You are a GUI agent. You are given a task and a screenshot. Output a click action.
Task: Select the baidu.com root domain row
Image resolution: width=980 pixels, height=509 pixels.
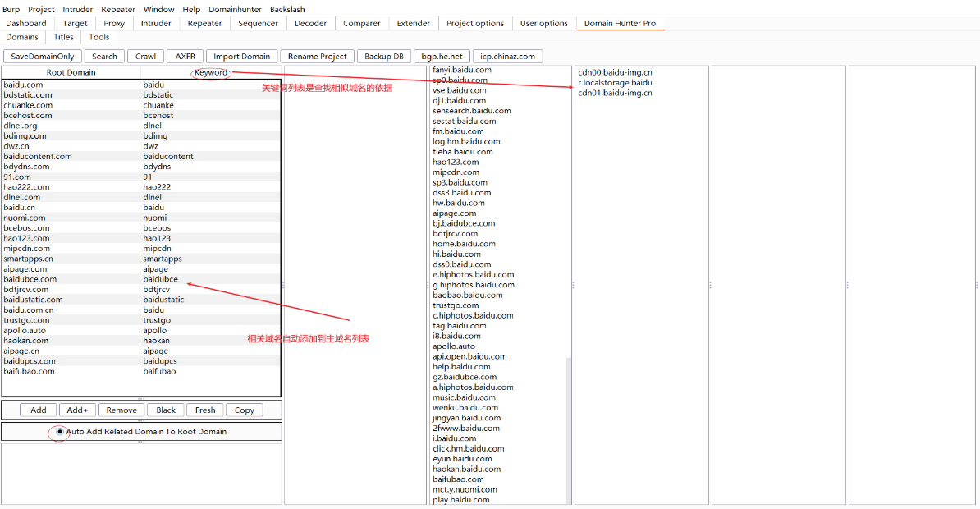click(x=141, y=85)
